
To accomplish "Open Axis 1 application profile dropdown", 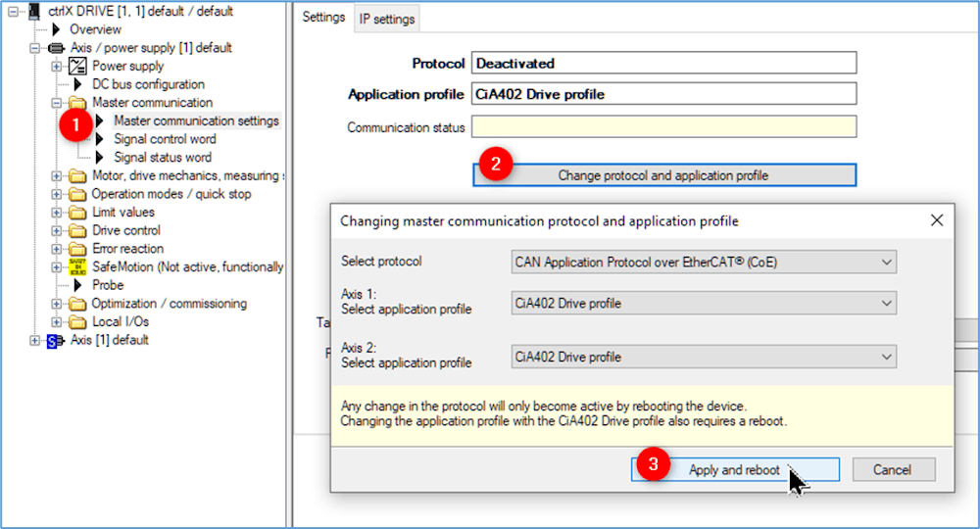I will pyautogui.click(x=704, y=304).
